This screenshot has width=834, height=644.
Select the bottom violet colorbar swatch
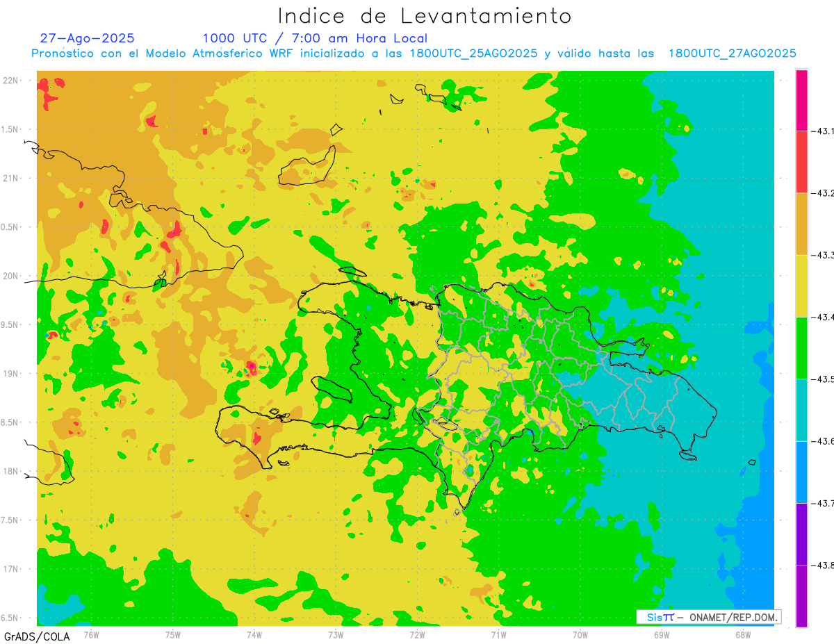pyautogui.click(x=801, y=596)
